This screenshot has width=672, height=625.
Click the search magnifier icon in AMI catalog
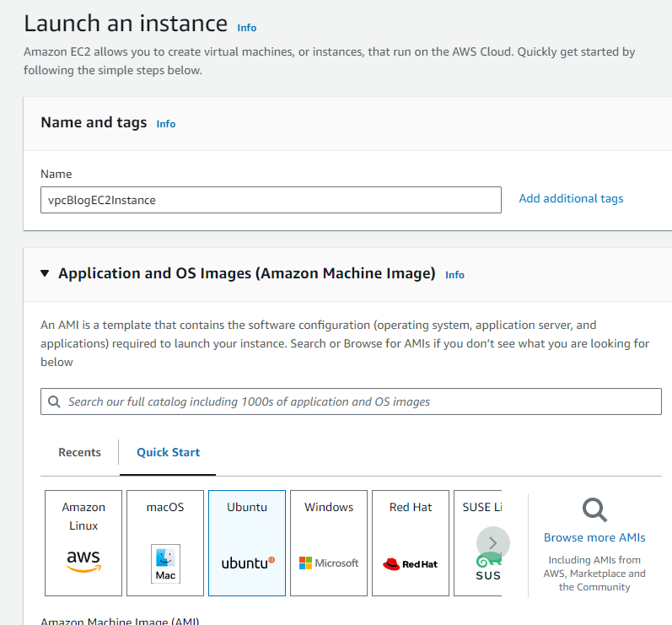coord(55,401)
